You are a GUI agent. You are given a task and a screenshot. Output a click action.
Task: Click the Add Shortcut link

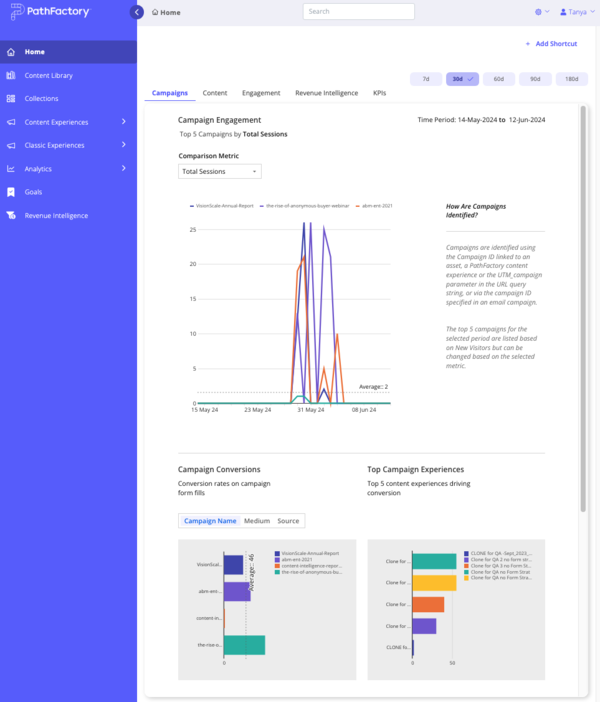point(556,43)
